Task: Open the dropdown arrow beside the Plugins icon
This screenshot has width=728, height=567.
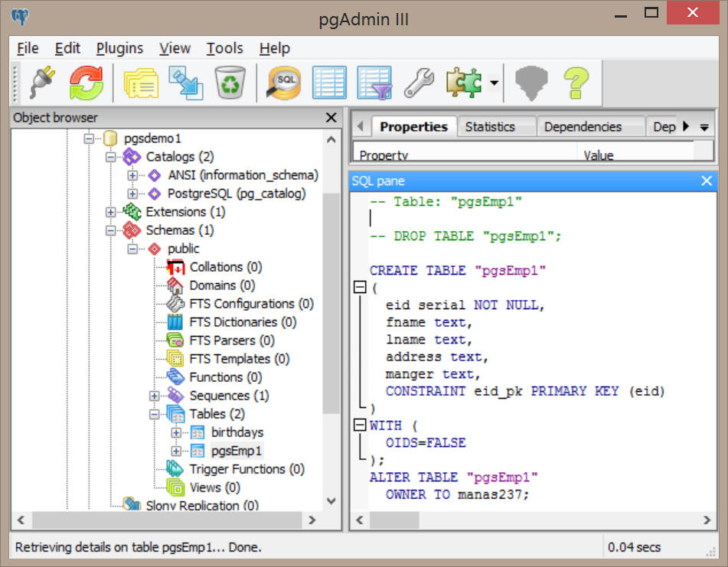Action: pyautogui.click(x=495, y=83)
